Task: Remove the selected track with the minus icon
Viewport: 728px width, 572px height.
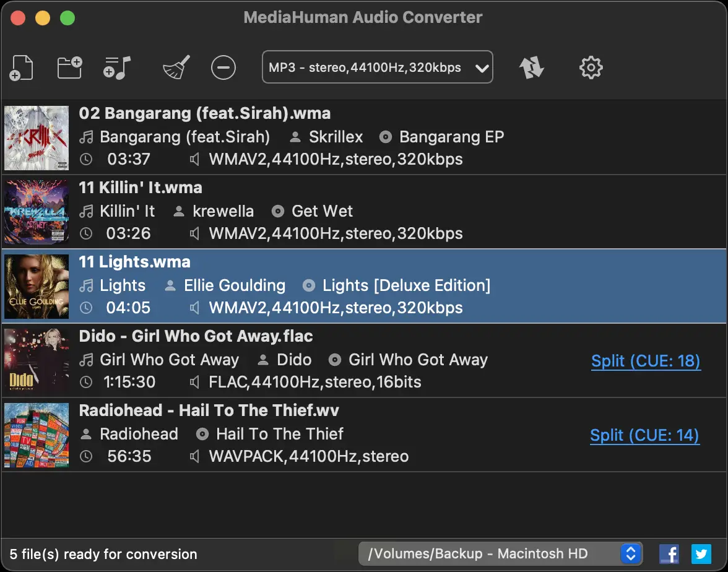Action: (223, 67)
